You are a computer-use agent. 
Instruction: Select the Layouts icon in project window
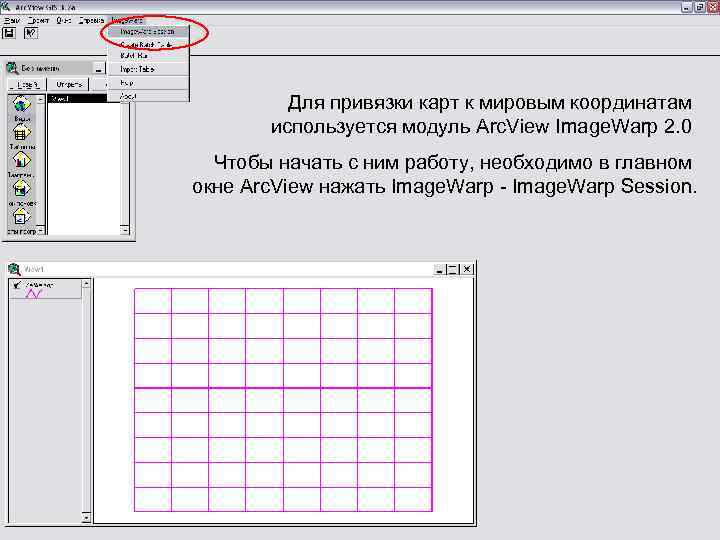coord(21,189)
